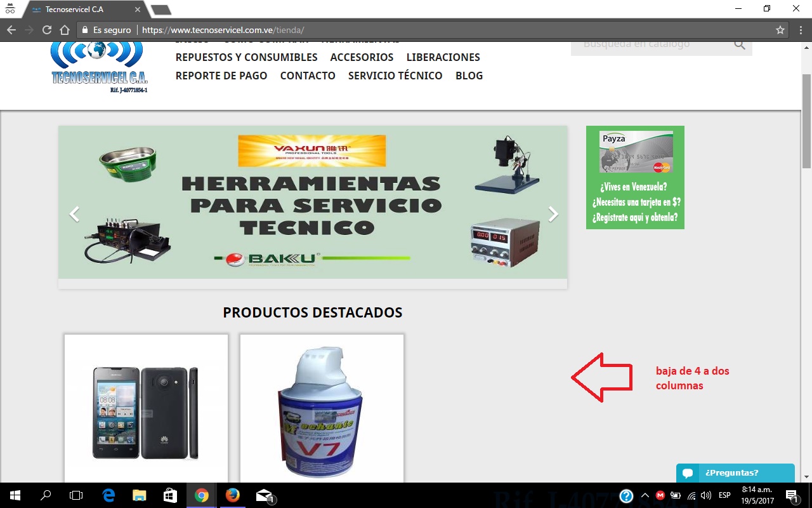Click the catalog search magnifier icon
Screen dimensions: 812x508
pyautogui.click(x=740, y=44)
